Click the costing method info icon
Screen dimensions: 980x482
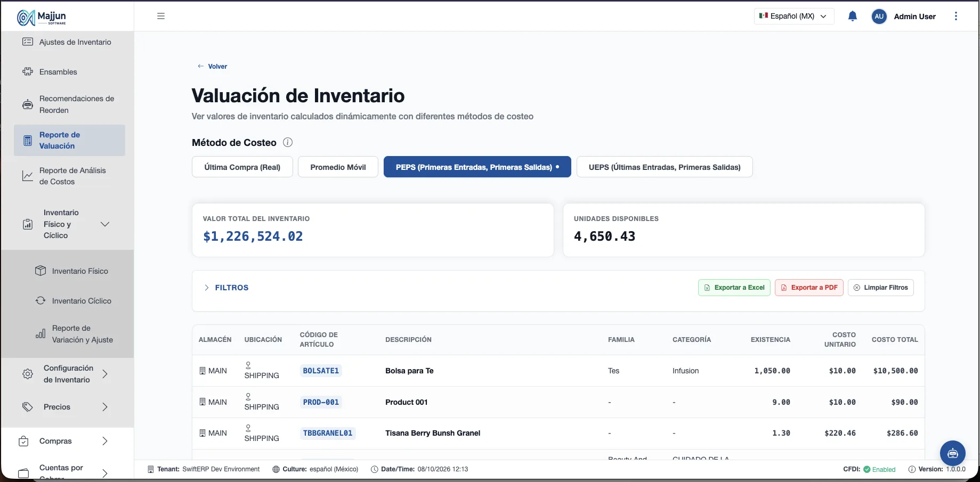tap(288, 142)
